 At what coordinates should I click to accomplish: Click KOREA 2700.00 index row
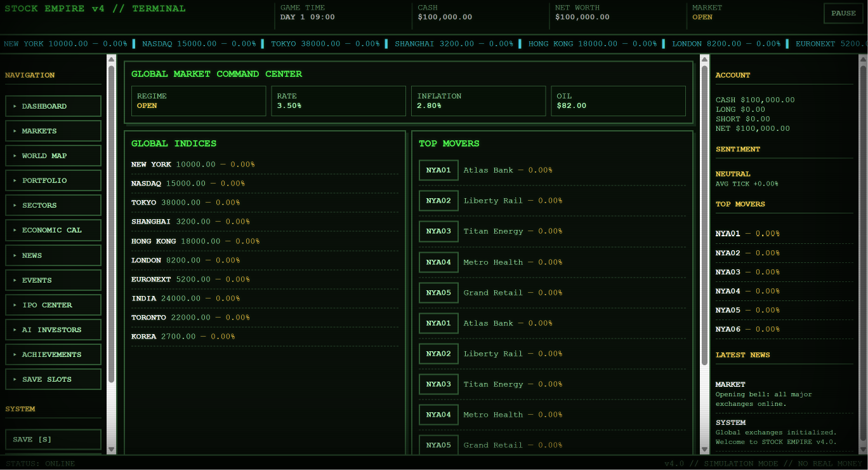coord(265,337)
